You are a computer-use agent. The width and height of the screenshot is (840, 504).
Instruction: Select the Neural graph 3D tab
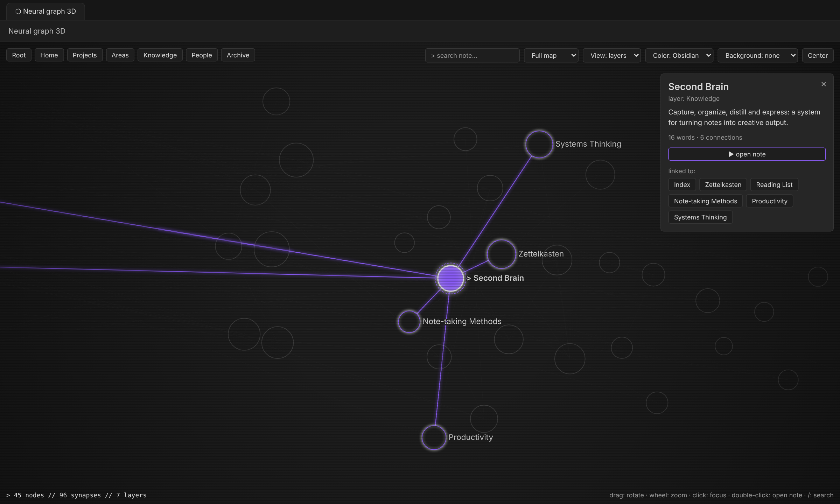coord(45,11)
